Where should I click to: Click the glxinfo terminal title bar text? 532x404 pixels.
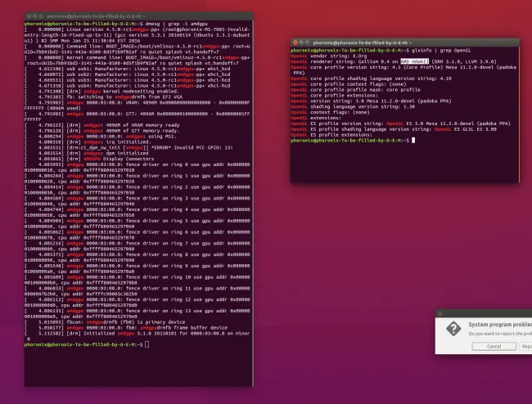pyautogui.click(x=362, y=43)
